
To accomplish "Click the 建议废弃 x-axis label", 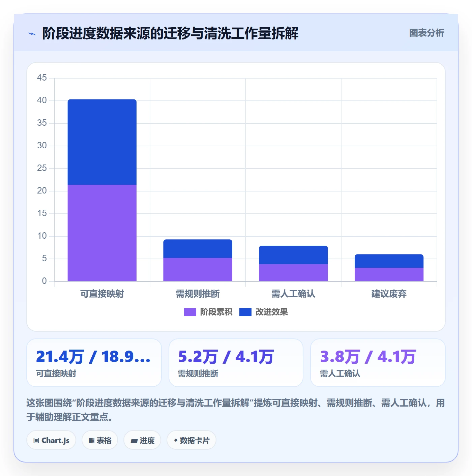I will tap(389, 294).
